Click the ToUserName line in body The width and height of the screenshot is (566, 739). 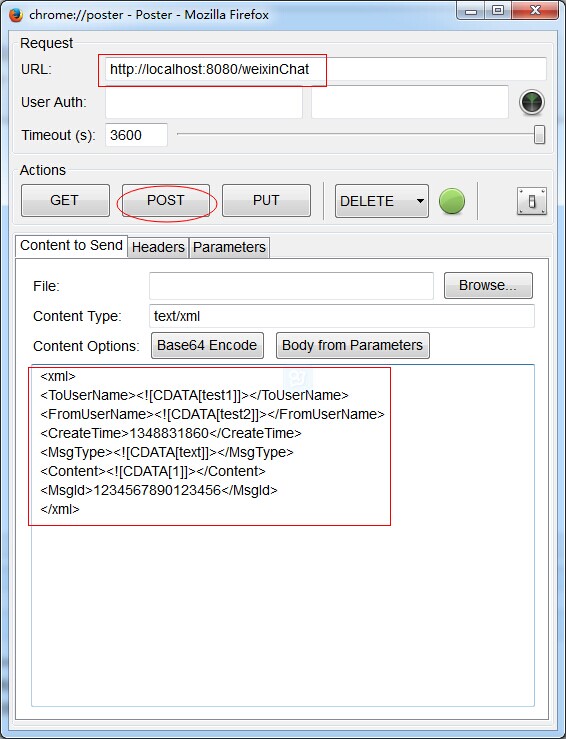click(194, 395)
